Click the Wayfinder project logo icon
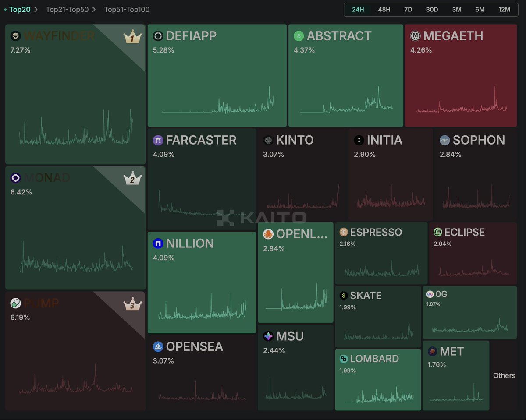The width and height of the screenshot is (526, 420). point(16,36)
